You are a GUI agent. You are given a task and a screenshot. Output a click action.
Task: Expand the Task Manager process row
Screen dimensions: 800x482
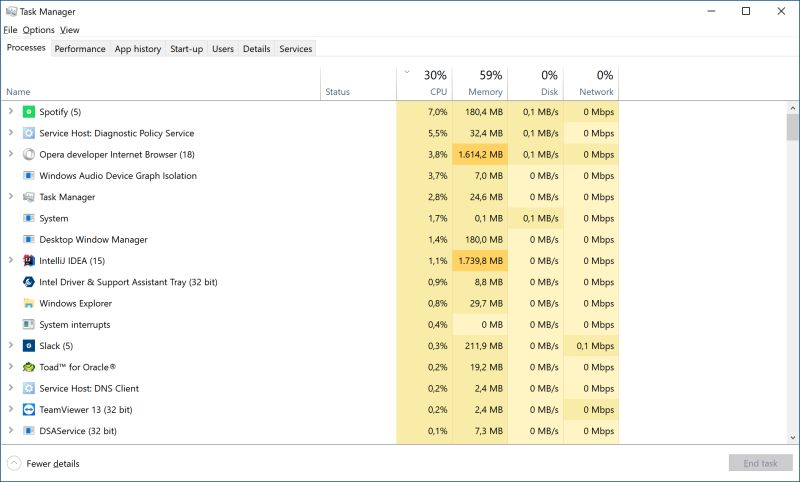coord(11,196)
